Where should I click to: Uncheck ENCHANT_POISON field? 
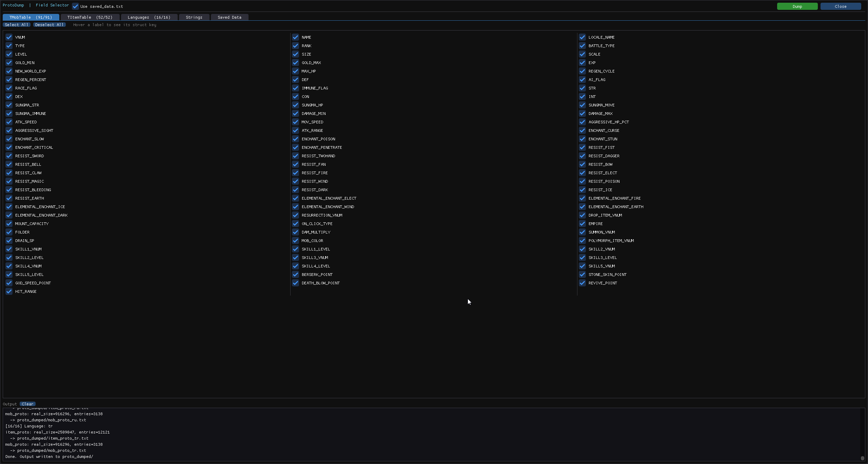[296, 139]
